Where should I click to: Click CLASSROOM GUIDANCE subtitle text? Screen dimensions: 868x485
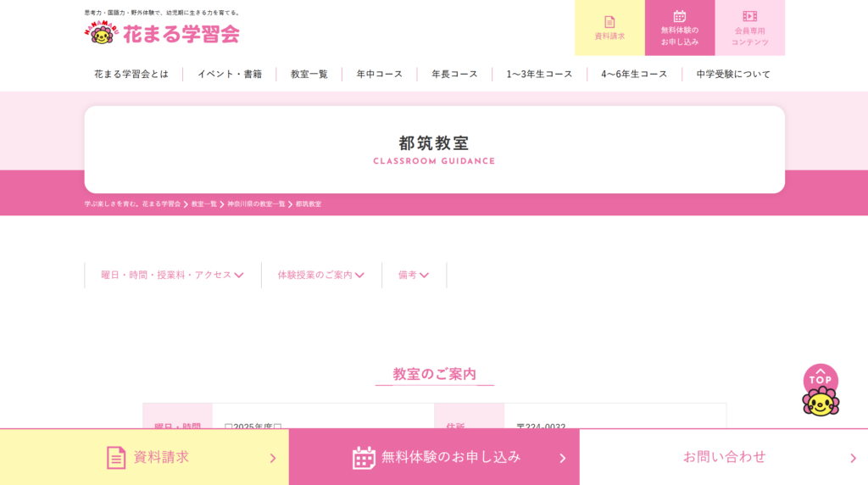click(x=434, y=161)
